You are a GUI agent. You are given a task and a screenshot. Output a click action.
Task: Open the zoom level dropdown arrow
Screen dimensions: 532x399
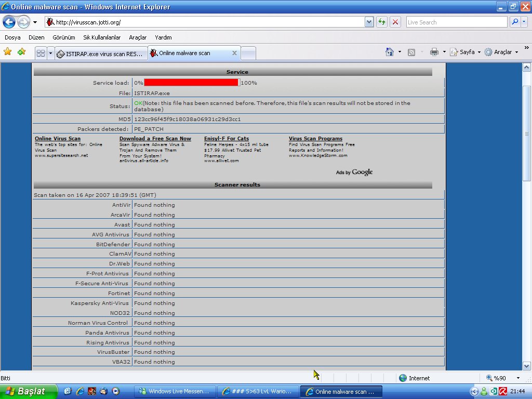[x=518, y=378]
